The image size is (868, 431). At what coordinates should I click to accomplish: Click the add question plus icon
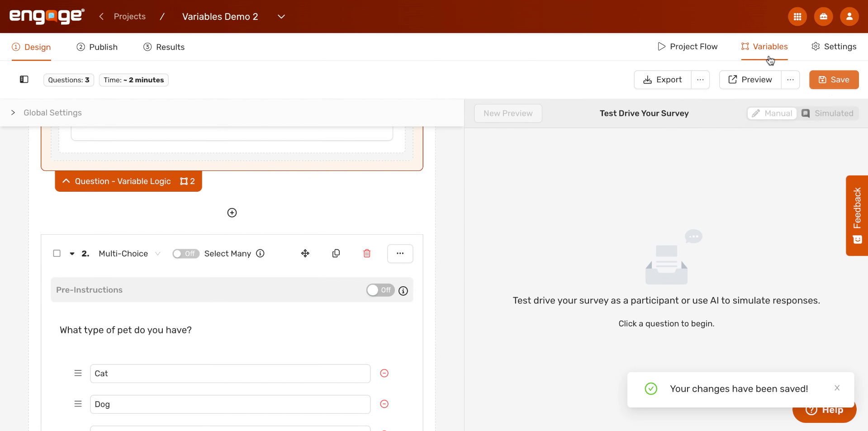(x=232, y=213)
